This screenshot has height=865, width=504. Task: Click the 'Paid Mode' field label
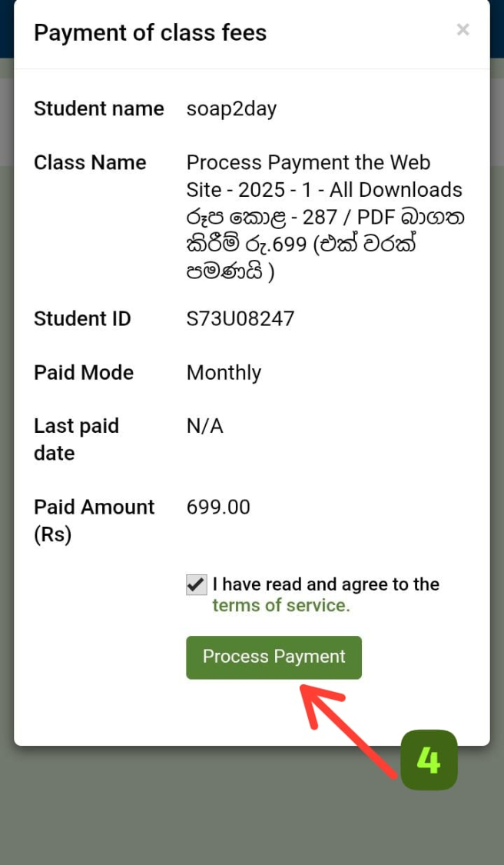point(84,372)
